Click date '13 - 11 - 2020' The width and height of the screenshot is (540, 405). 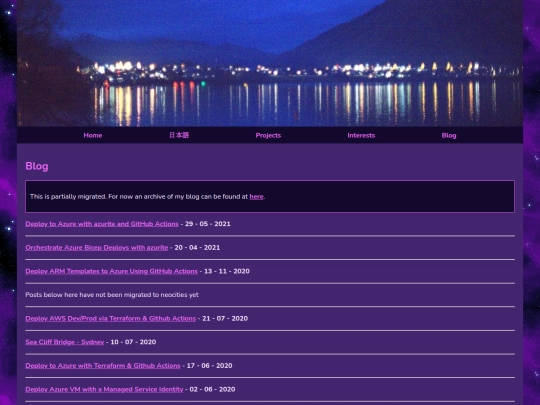click(x=227, y=271)
